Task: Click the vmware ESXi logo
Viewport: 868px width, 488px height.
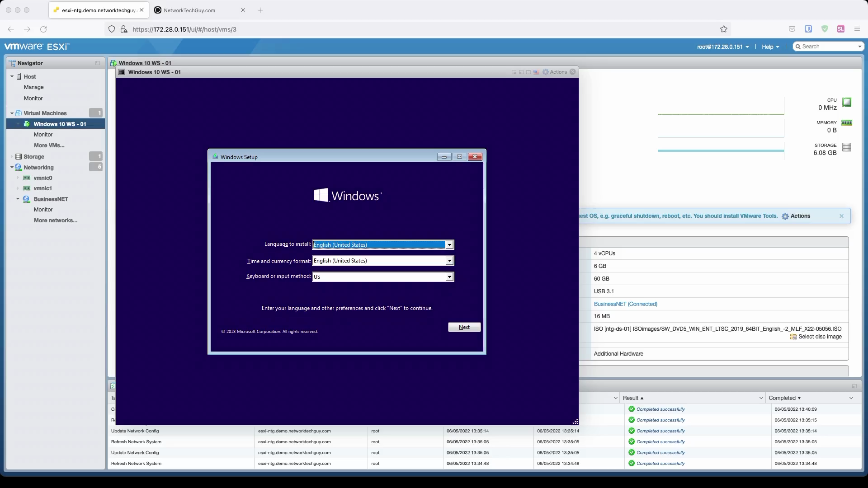Action: click(37, 47)
